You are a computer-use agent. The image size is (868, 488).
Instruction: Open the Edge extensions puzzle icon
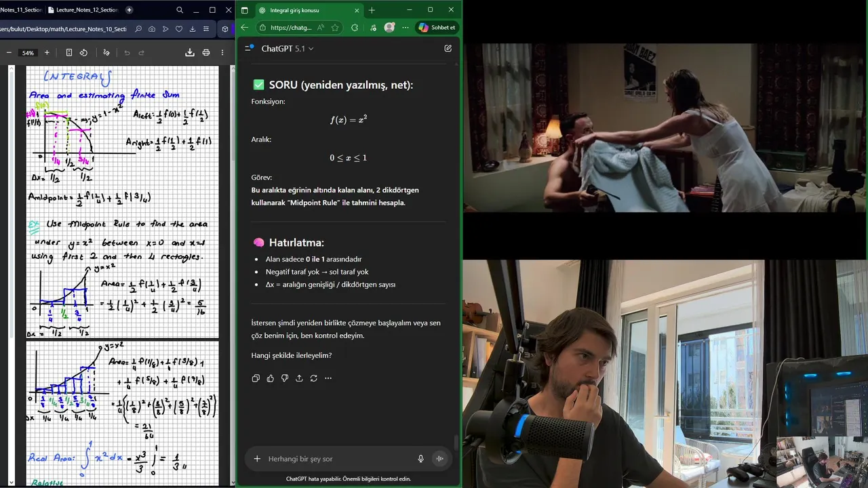[x=355, y=28]
